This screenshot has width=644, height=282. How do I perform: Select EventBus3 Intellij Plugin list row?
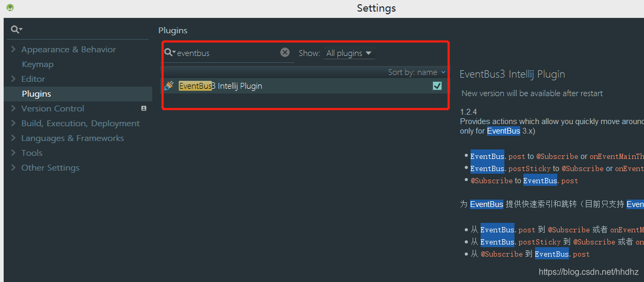tap(305, 86)
